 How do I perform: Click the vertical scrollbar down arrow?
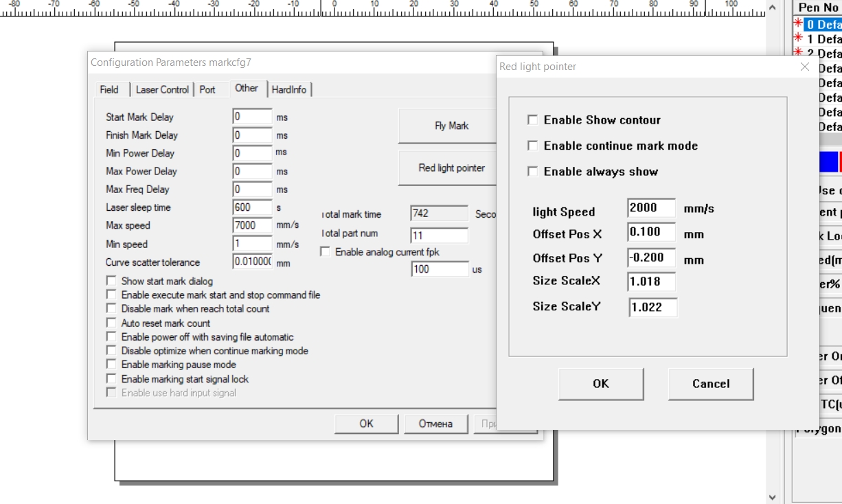click(773, 496)
